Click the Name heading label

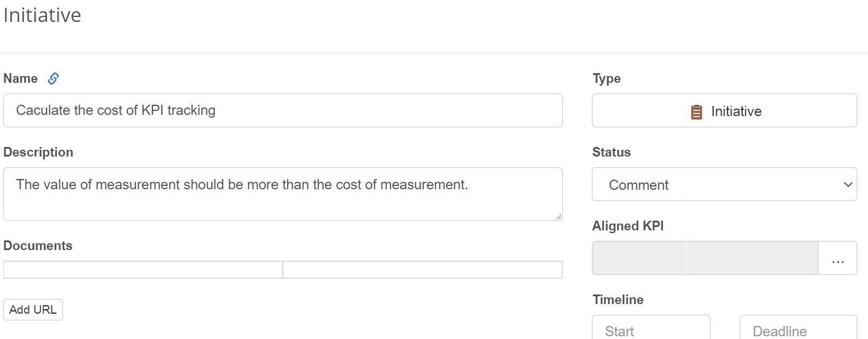pyautogui.click(x=20, y=78)
